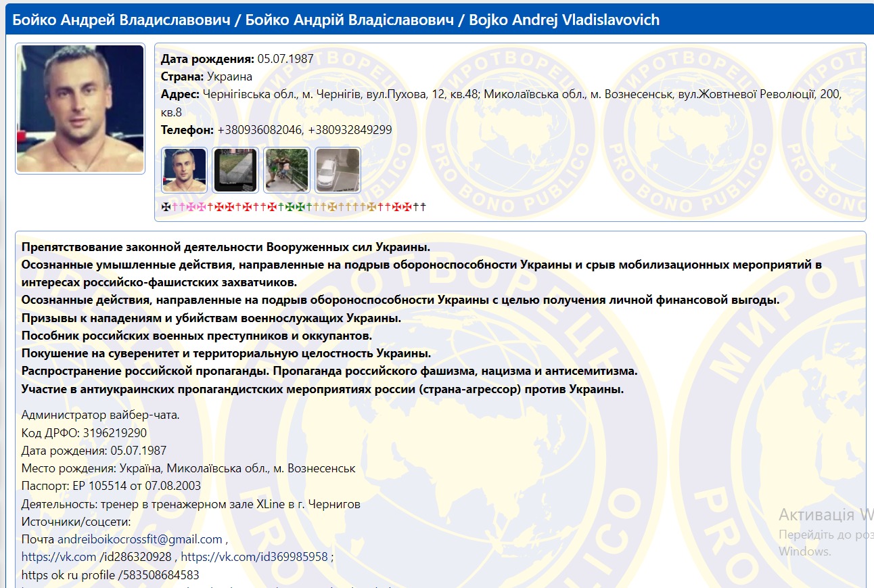874x588 pixels.
Task: Click the Адрес label
Action: 180,94
